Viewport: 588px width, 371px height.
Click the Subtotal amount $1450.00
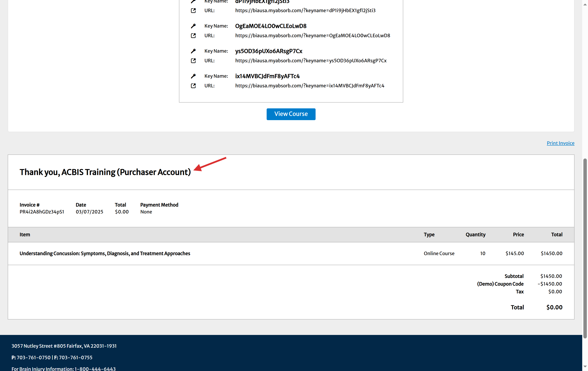[x=551, y=276]
